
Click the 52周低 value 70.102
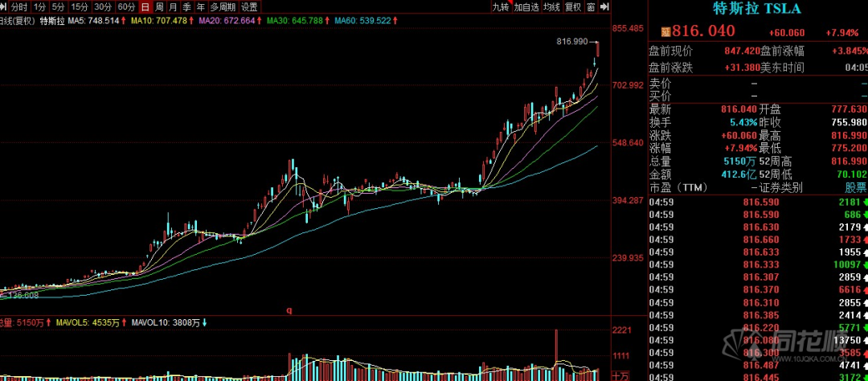[x=854, y=174]
